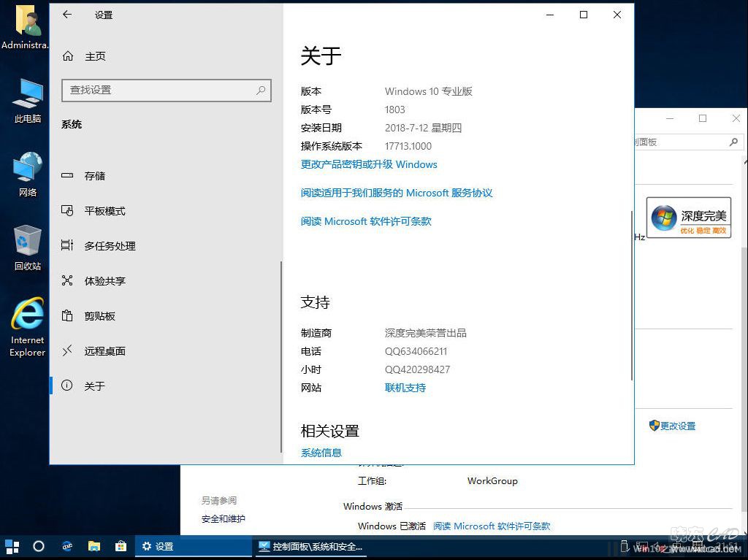Go back using the Settings back arrow
The width and height of the screenshot is (748, 560).
[x=67, y=15]
